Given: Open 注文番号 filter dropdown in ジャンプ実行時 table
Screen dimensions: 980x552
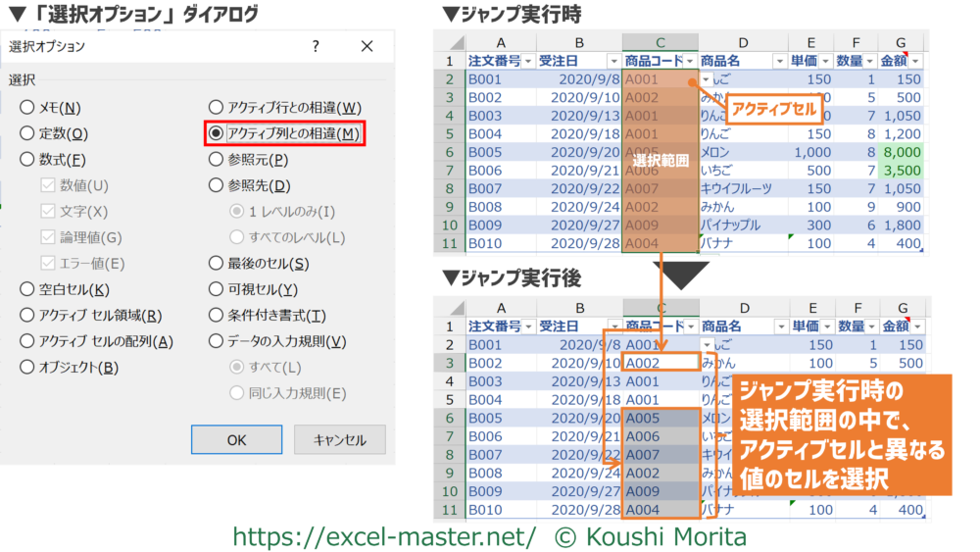Looking at the screenshot, I should click(x=529, y=62).
